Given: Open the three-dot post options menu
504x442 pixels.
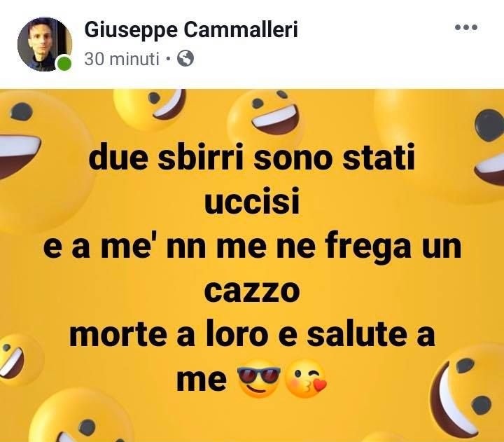Looking at the screenshot, I should point(465,28).
